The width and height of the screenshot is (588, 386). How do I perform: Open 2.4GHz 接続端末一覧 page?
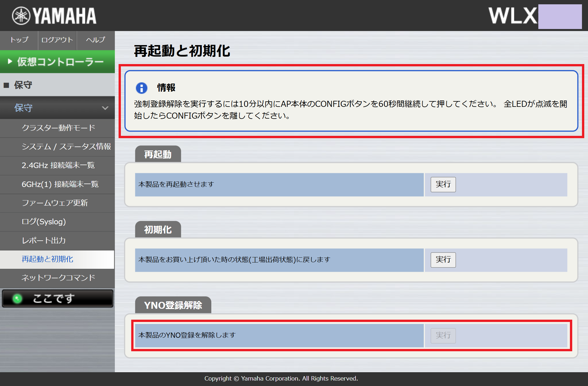click(x=57, y=165)
